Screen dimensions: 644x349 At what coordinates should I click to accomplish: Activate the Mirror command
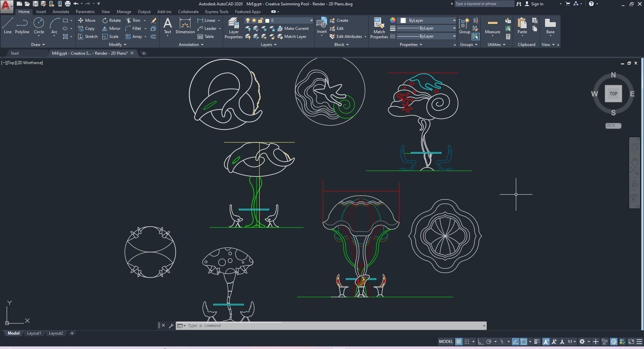111,29
